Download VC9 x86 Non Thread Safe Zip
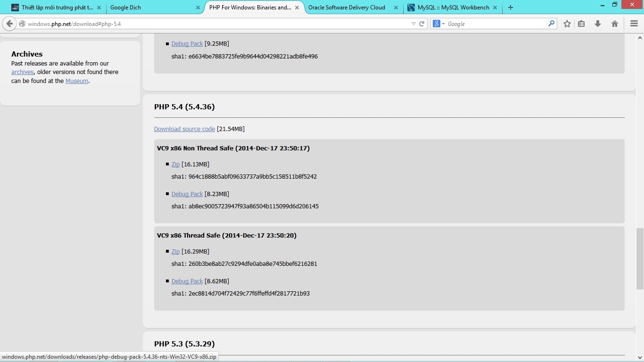The height and width of the screenshot is (362, 644). coord(175,165)
